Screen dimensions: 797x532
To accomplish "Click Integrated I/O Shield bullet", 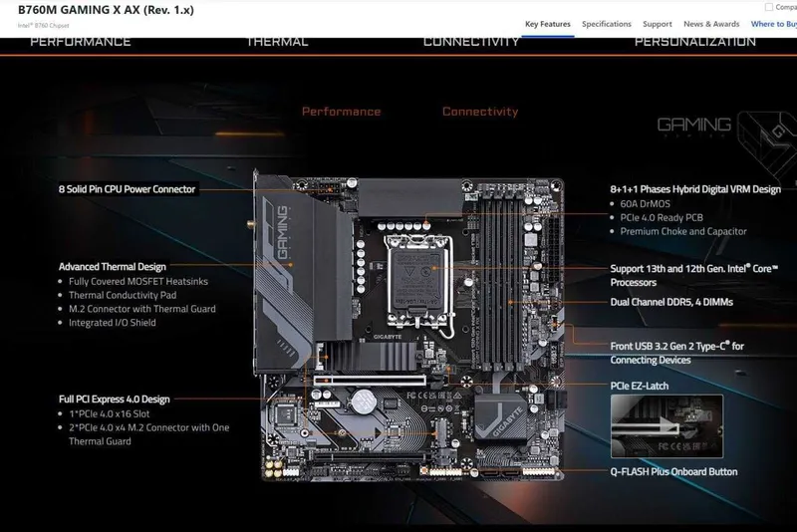I will pyautogui.click(x=113, y=323).
